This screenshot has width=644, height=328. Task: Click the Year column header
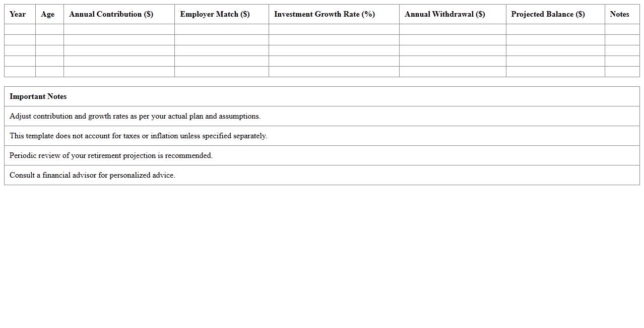tap(18, 14)
